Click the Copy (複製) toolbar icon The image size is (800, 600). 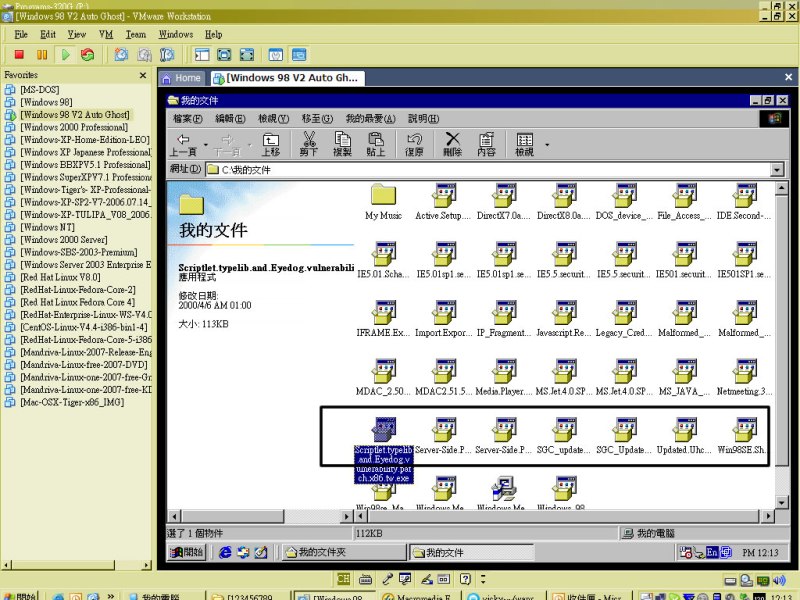(342, 144)
